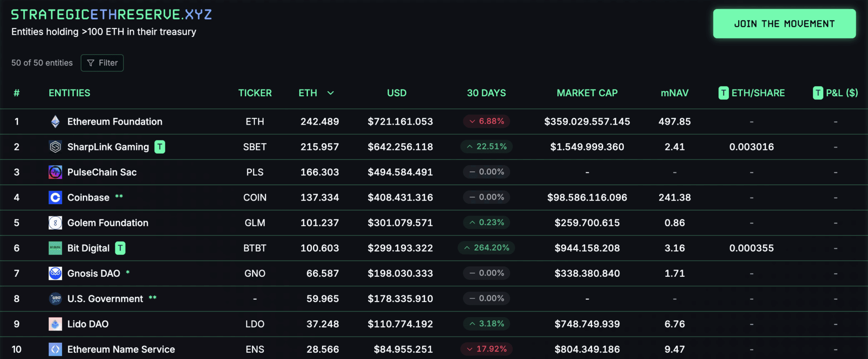Click the double asterisk next to Coinbase
868x359 pixels.
pyautogui.click(x=119, y=196)
